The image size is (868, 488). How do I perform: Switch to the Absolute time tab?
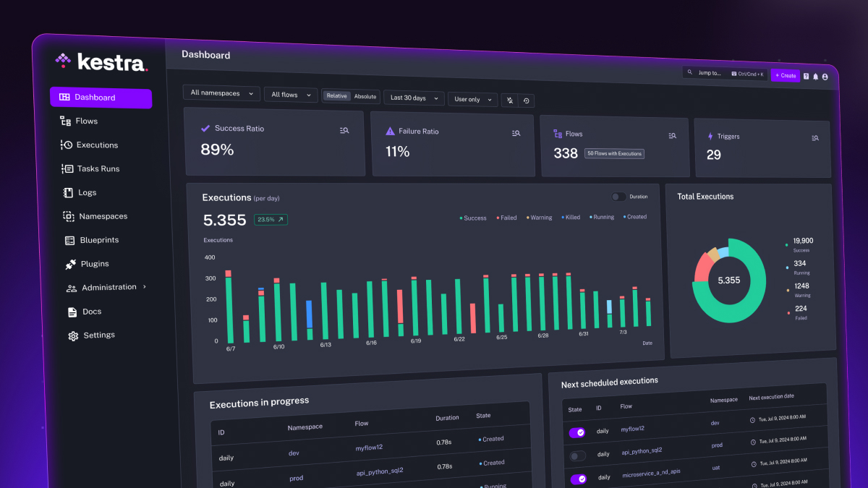(365, 96)
